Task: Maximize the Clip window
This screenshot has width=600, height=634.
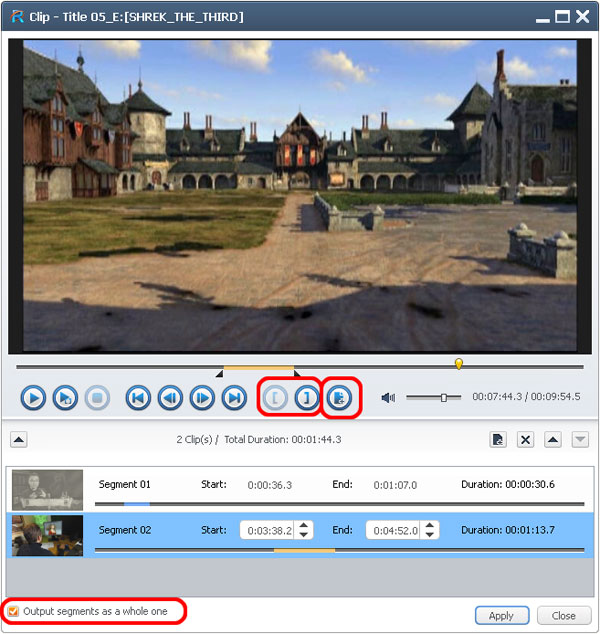Action: coord(562,17)
